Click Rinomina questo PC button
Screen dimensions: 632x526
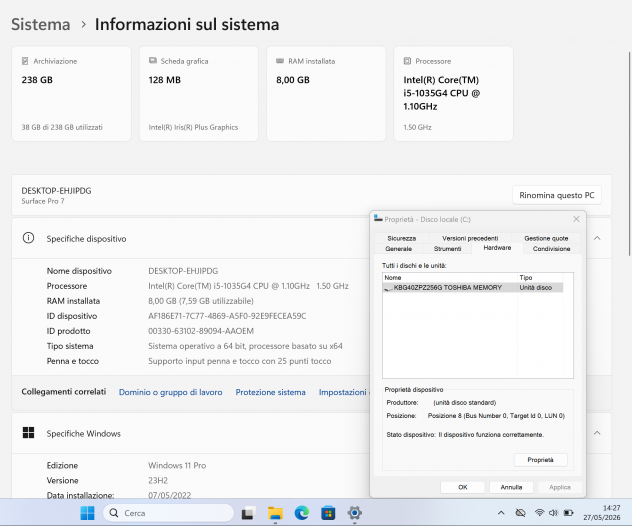coord(557,195)
